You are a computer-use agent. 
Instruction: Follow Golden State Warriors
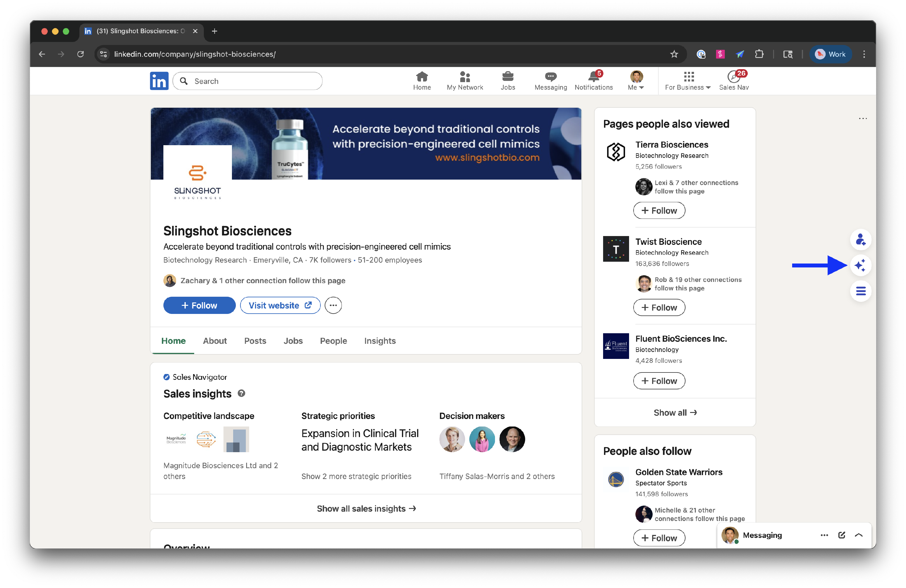click(x=659, y=538)
